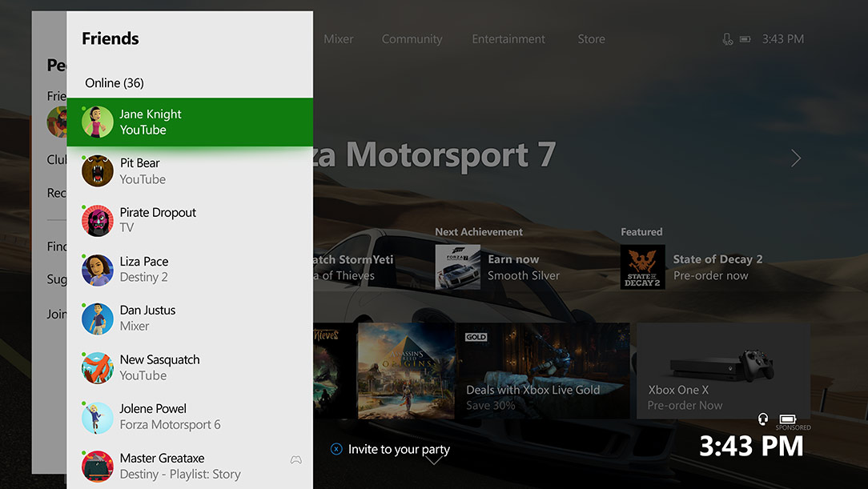Click Pirate Dropout's avatar

coord(98,220)
